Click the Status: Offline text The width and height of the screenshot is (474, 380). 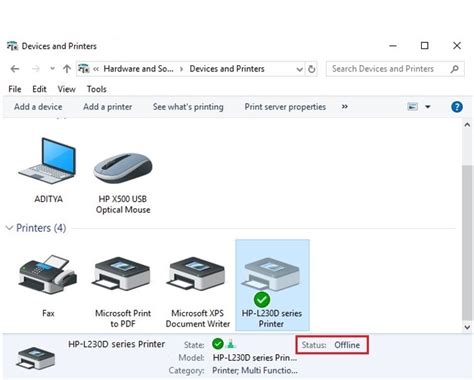tap(331, 345)
